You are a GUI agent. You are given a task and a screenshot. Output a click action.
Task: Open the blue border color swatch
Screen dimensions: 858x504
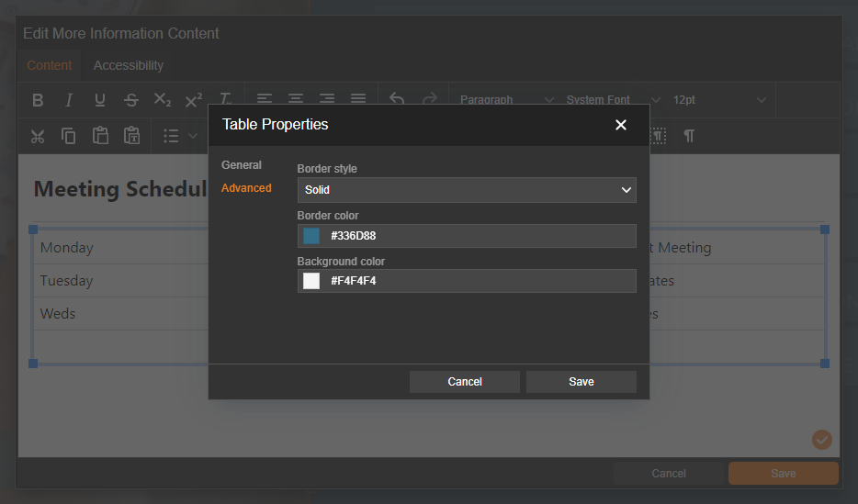pos(311,236)
